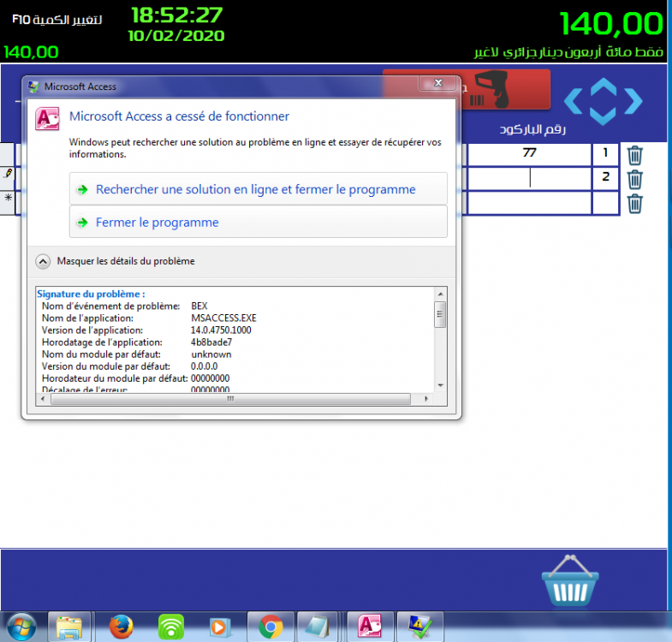Click the BEX event name value
Screen dimensions: 672x642
click(x=199, y=306)
